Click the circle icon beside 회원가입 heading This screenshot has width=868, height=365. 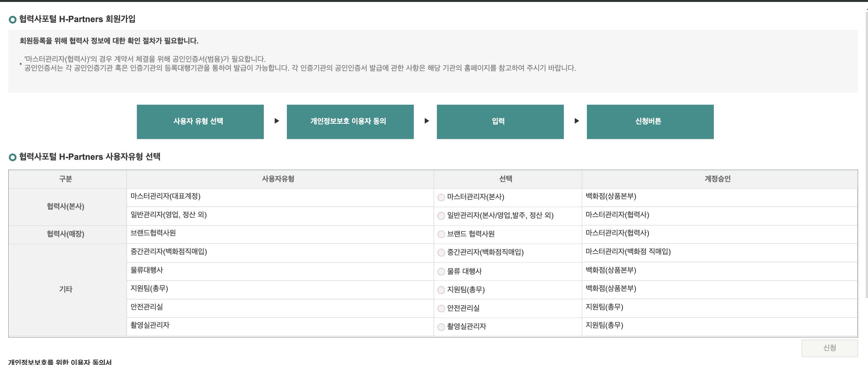[13, 19]
